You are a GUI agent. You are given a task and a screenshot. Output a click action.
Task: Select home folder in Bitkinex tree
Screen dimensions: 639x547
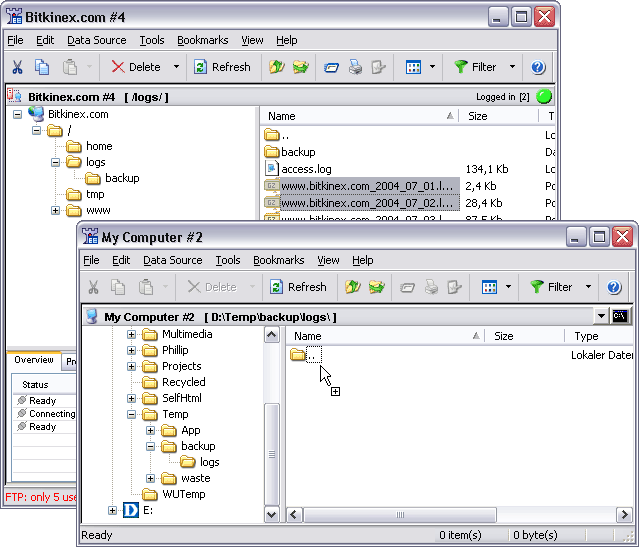99,146
